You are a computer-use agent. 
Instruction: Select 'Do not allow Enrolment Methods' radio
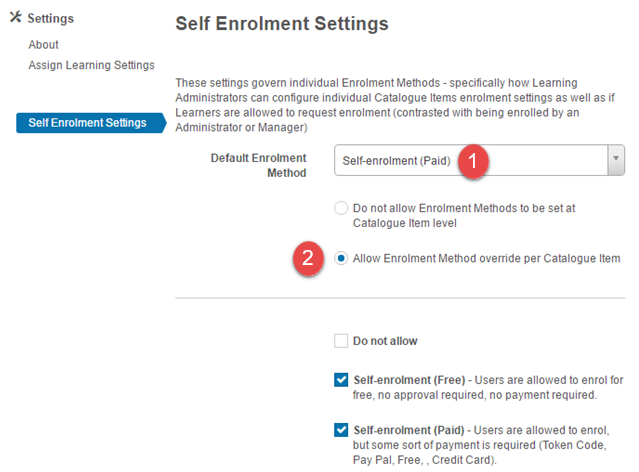(341, 209)
